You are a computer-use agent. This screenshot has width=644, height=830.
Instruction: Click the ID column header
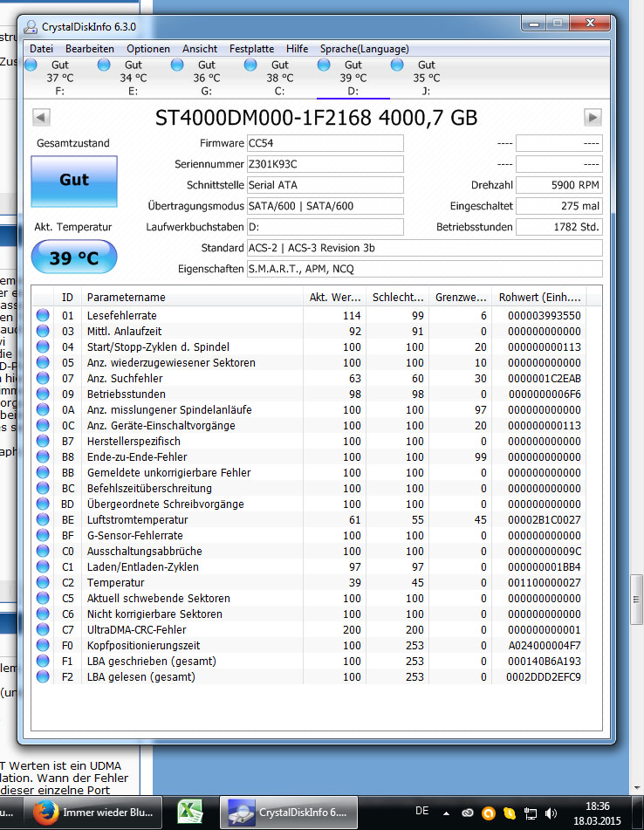tap(67, 298)
